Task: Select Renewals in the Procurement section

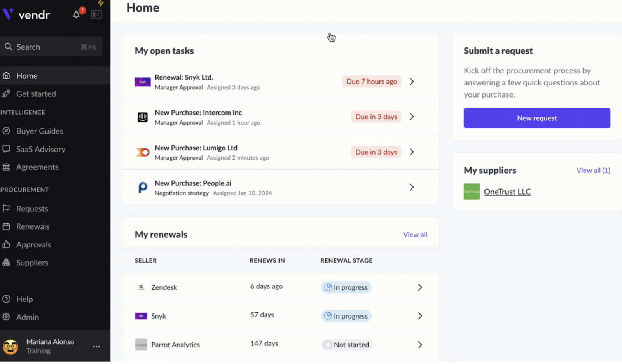Action: [33, 226]
